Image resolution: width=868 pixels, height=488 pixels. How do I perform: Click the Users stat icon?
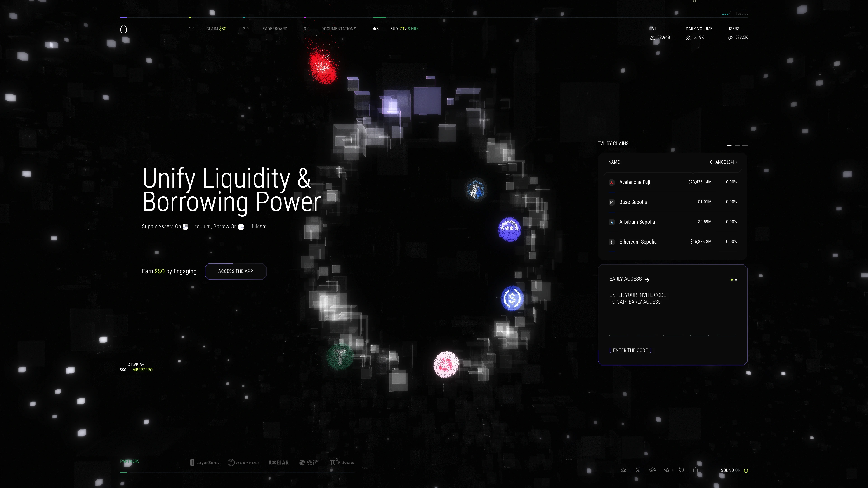[x=730, y=38]
